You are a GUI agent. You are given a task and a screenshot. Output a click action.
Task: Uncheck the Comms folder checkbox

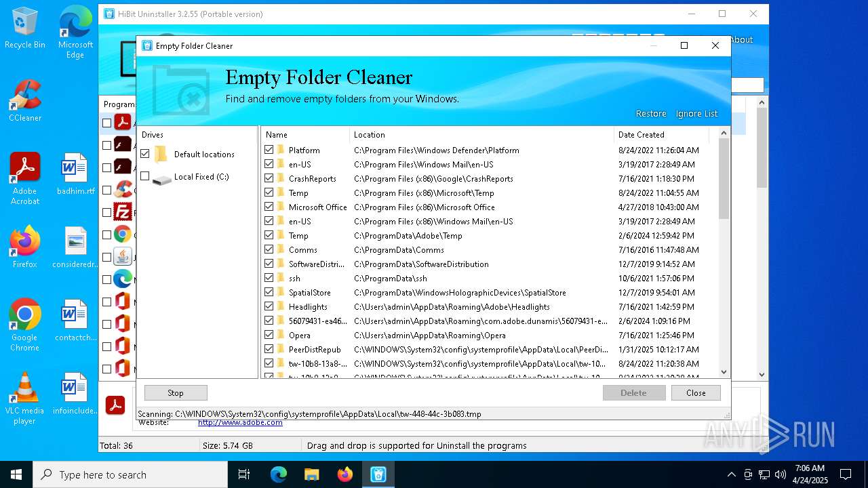click(269, 249)
